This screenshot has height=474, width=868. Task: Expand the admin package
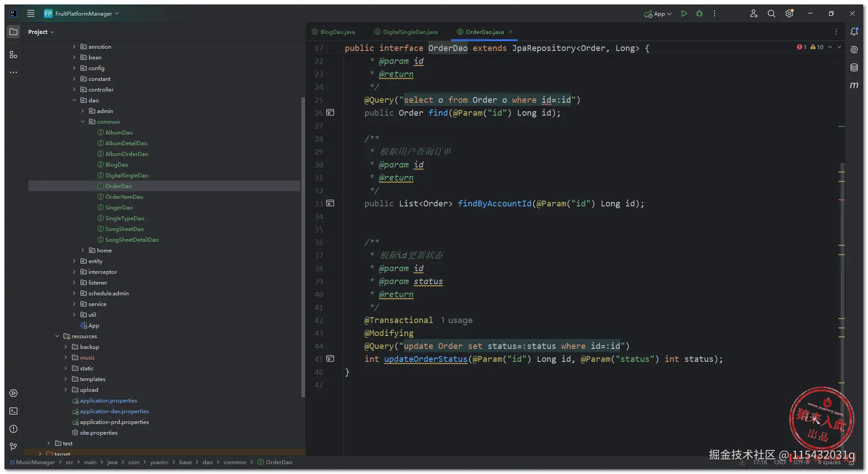pos(83,111)
